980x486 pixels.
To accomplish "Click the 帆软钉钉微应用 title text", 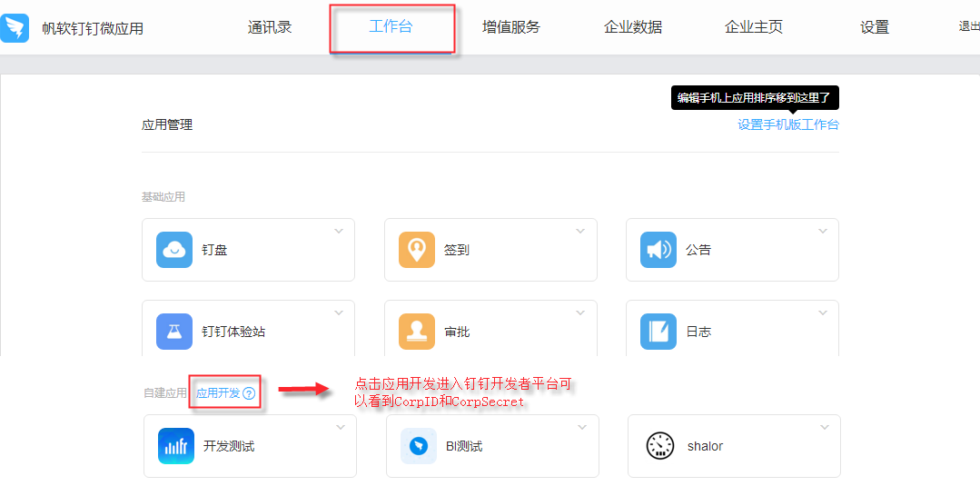I will [x=93, y=29].
